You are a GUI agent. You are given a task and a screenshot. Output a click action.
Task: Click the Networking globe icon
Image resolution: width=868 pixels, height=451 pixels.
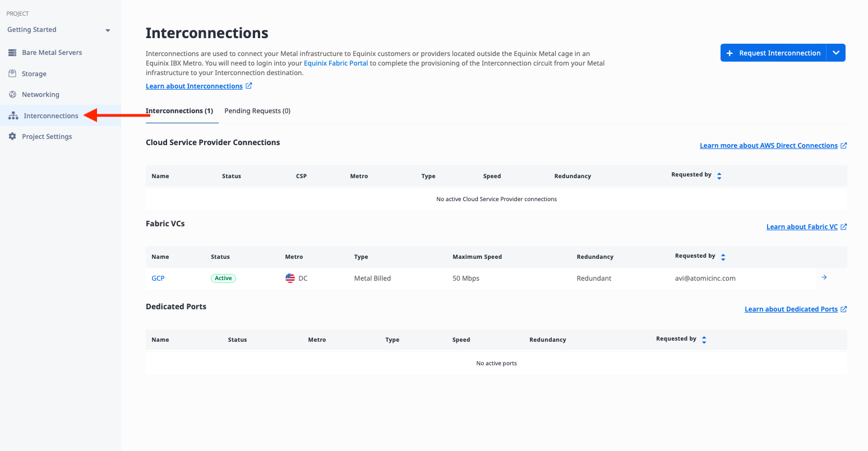12,95
